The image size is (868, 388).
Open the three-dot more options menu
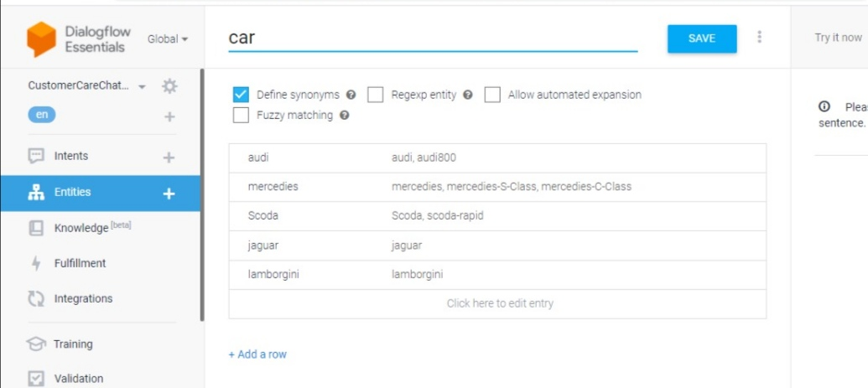(760, 37)
